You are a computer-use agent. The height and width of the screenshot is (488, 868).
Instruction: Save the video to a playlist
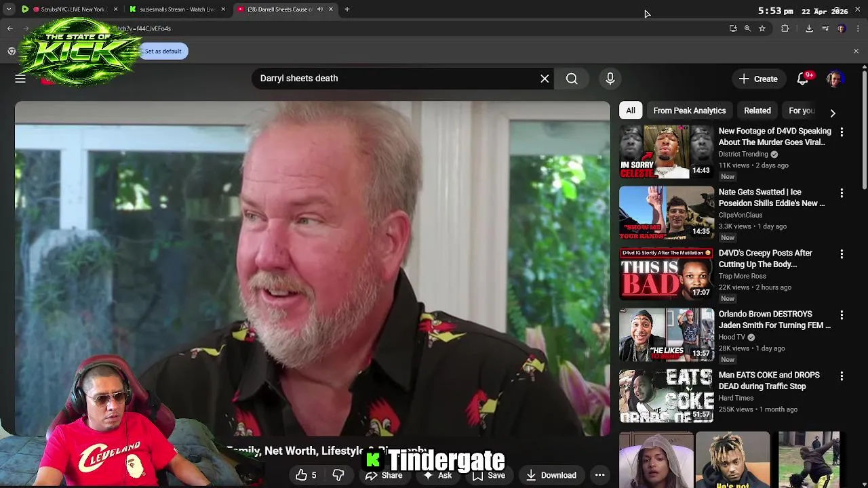point(489,475)
